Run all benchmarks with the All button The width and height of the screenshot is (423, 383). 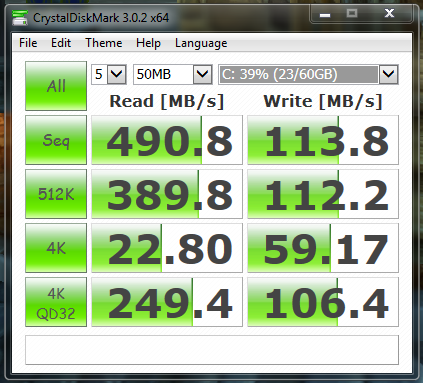click(x=56, y=86)
